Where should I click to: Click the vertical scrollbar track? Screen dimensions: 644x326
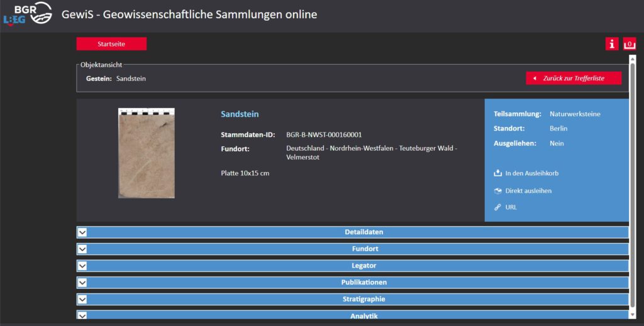click(633, 188)
